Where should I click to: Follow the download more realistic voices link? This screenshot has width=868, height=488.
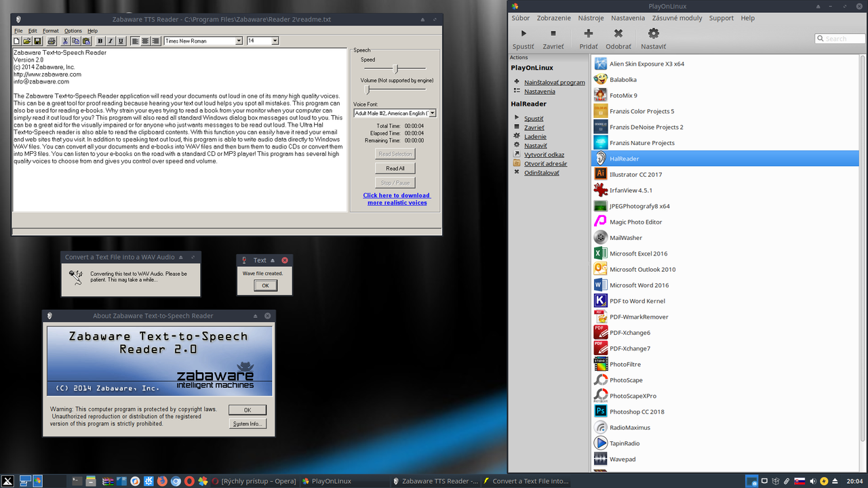(x=397, y=199)
